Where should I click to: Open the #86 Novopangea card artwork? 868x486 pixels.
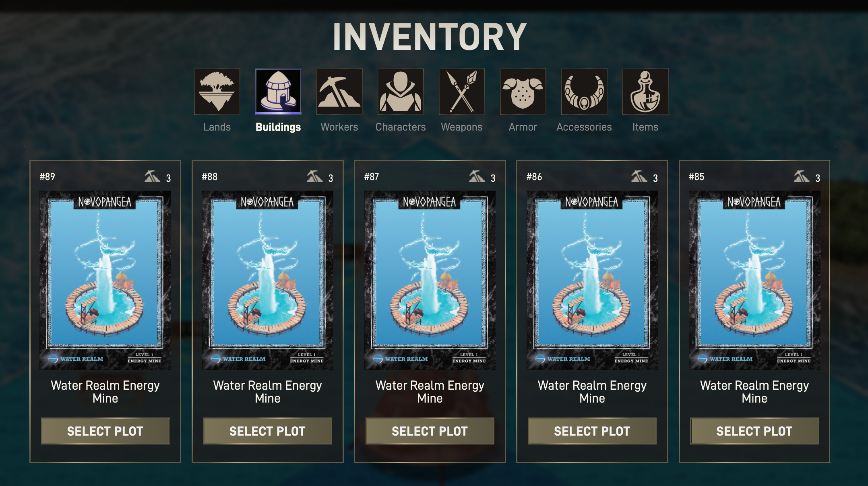point(592,280)
